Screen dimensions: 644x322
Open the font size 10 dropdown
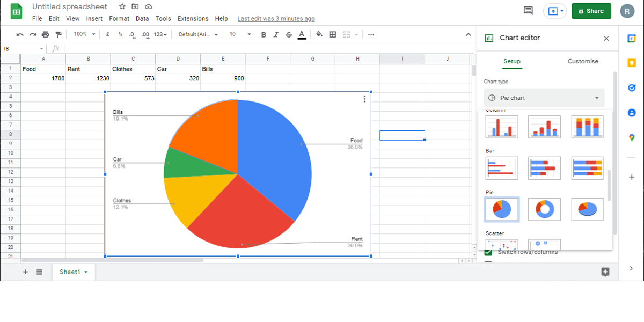pos(240,34)
